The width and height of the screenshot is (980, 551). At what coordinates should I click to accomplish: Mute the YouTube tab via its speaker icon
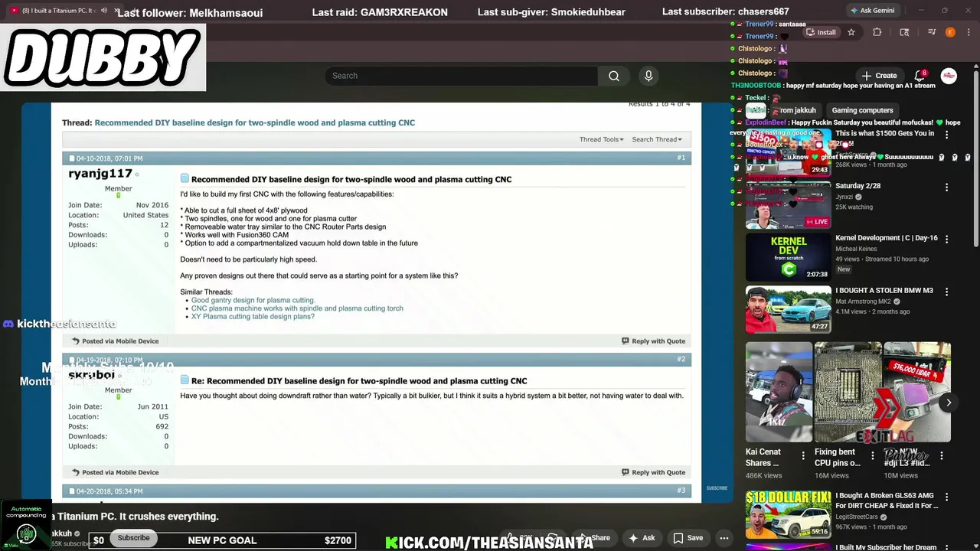pos(103,11)
